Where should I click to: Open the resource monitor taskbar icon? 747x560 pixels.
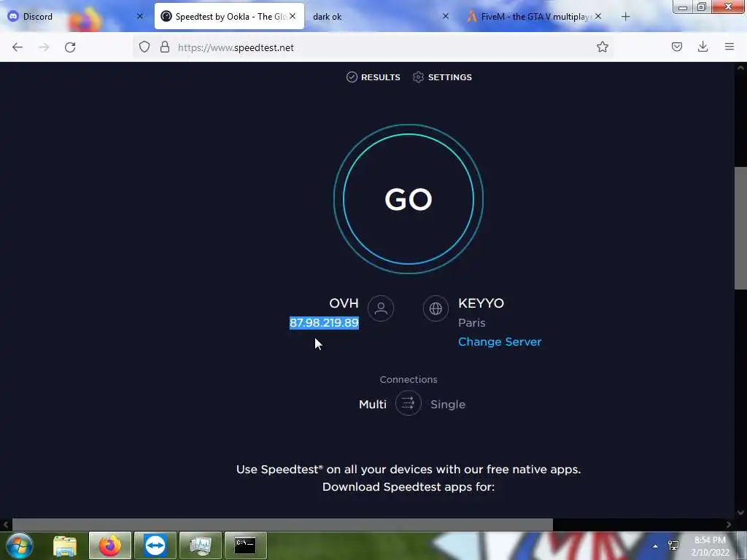(201, 545)
